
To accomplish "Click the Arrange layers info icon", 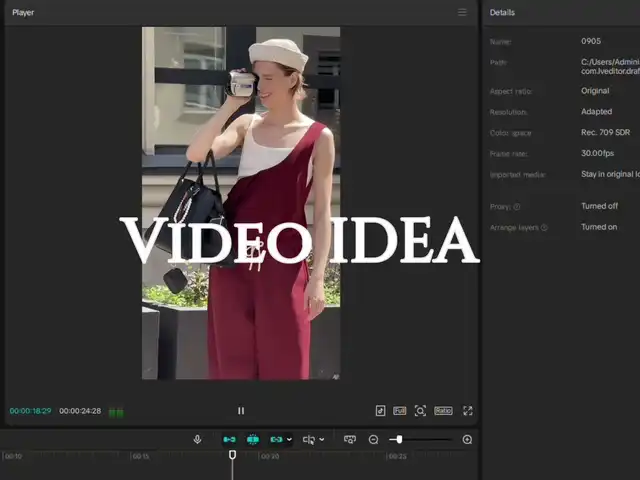I will (544, 228).
